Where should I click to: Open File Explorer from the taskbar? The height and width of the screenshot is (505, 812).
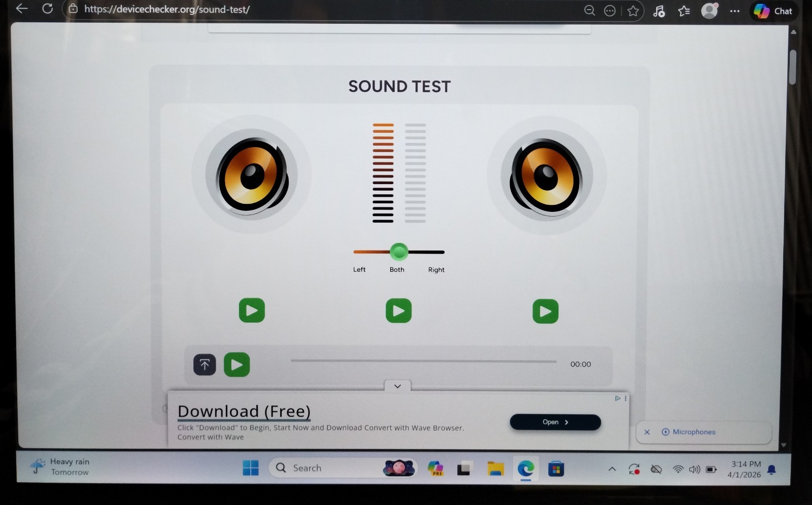[495, 469]
